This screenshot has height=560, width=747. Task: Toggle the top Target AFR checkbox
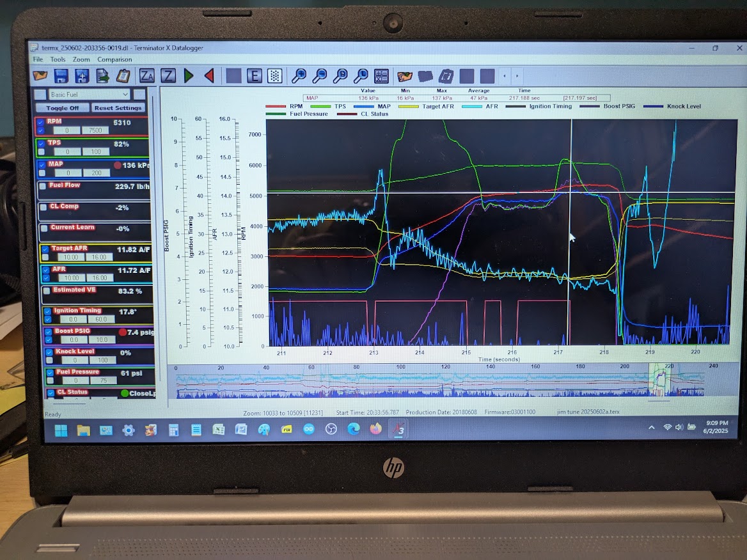click(x=45, y=249)
